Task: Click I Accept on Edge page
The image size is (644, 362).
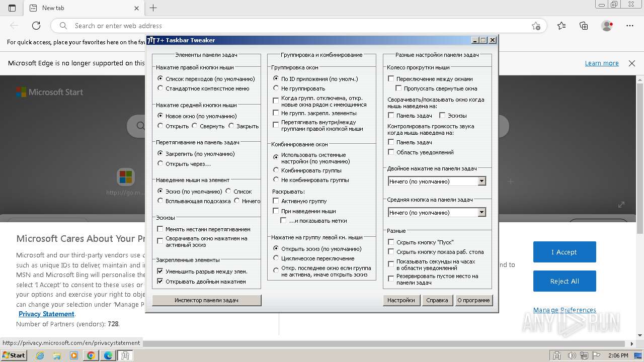Action: 565,252
